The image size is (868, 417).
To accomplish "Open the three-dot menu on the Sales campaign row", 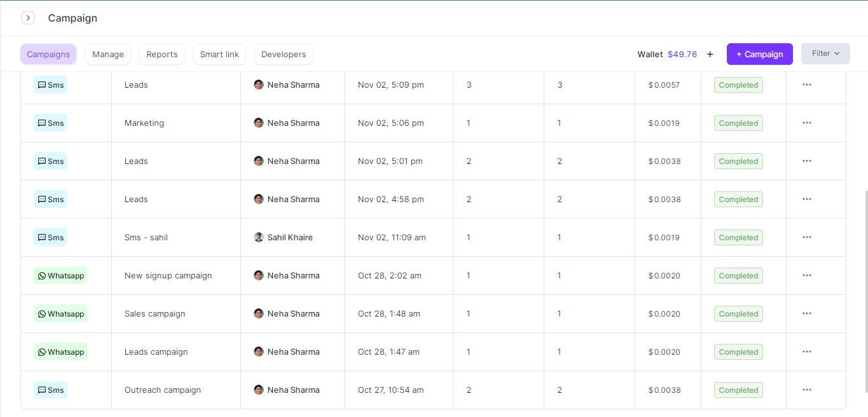I will coord(806,313).
